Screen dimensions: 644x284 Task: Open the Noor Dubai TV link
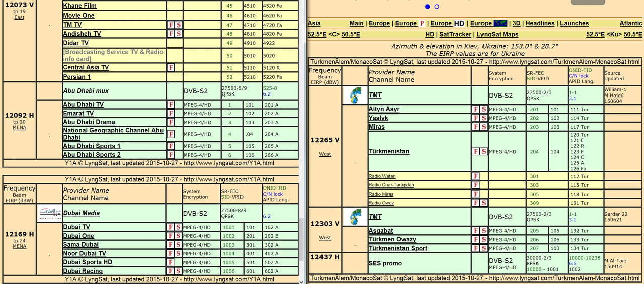coord(85,254)
